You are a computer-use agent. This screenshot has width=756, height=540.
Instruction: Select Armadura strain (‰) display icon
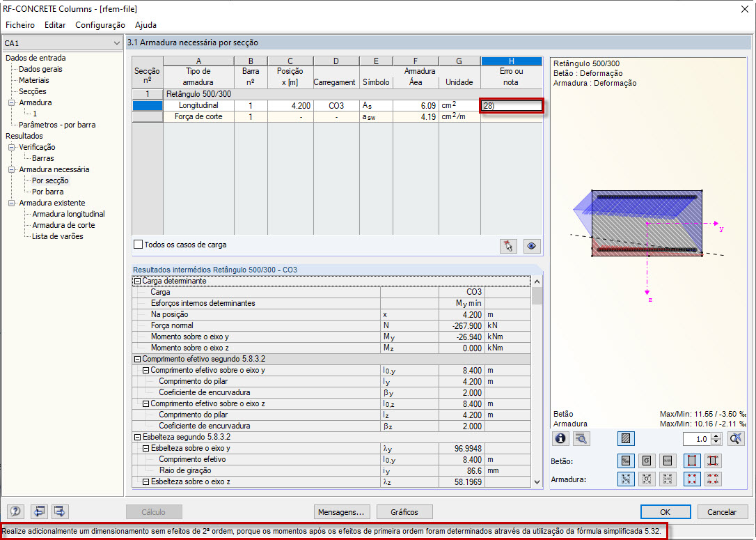[626, 479]
